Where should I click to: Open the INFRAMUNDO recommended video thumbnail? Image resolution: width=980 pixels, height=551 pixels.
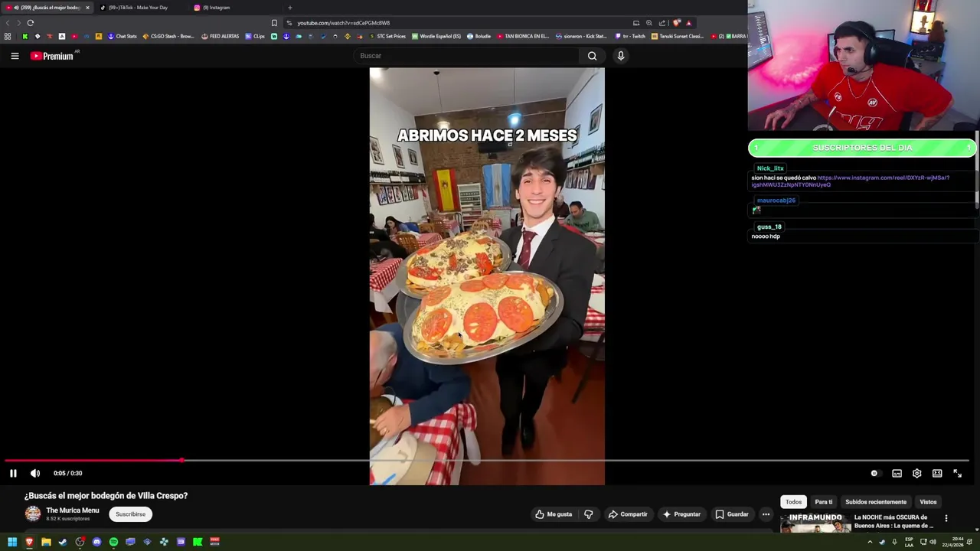point(815,523)
